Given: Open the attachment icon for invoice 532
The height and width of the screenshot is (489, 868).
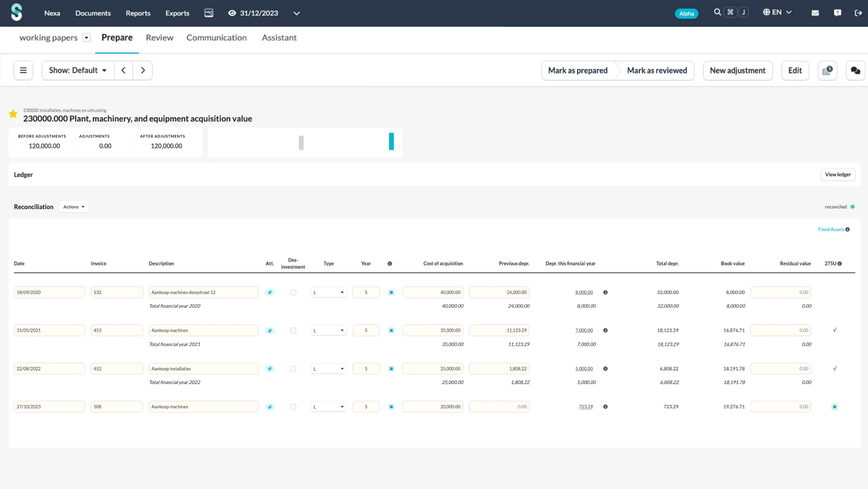Looking at the screenshot, I should (x=270, y=292).
